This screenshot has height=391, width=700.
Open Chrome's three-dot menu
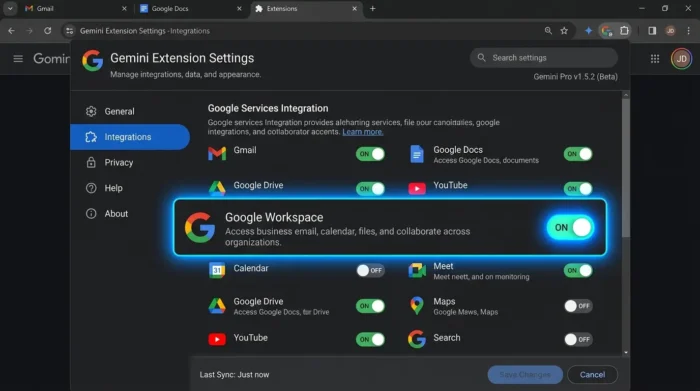pyautogui.click(x=689, y=31)
